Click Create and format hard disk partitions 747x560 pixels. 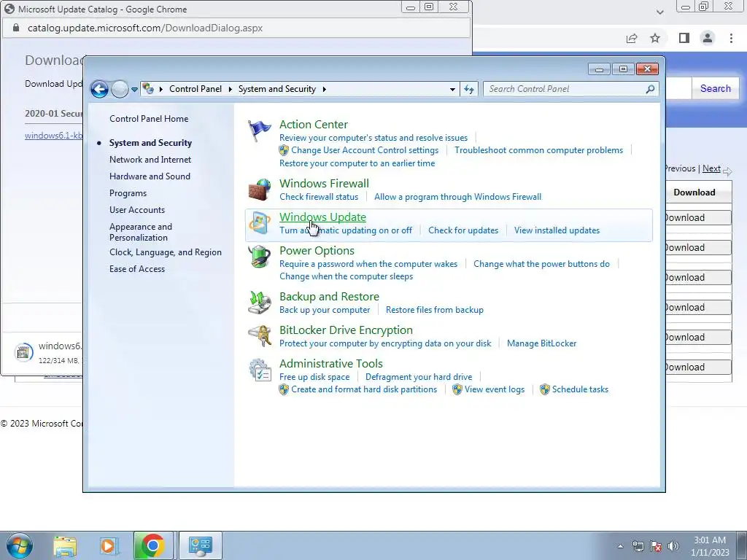click(364, 389)
